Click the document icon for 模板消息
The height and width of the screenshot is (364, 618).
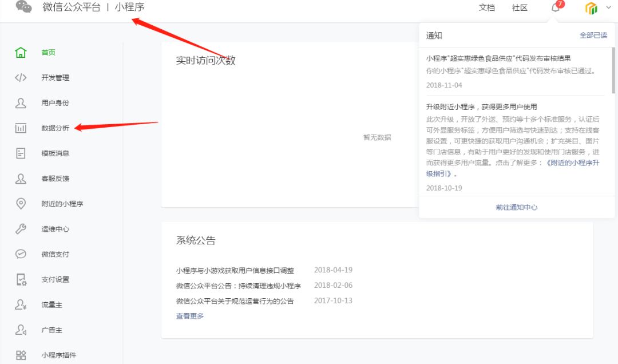pyautogui.click(x=21, y=153)
